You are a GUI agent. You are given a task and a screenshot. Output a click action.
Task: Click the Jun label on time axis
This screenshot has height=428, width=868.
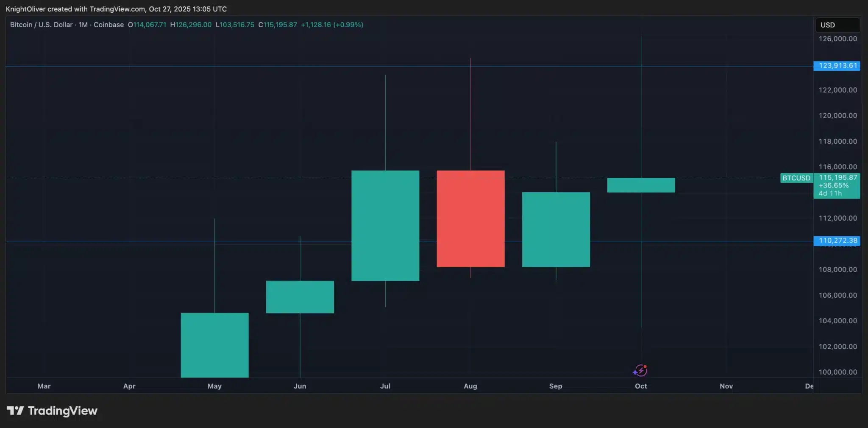point(300,386)
